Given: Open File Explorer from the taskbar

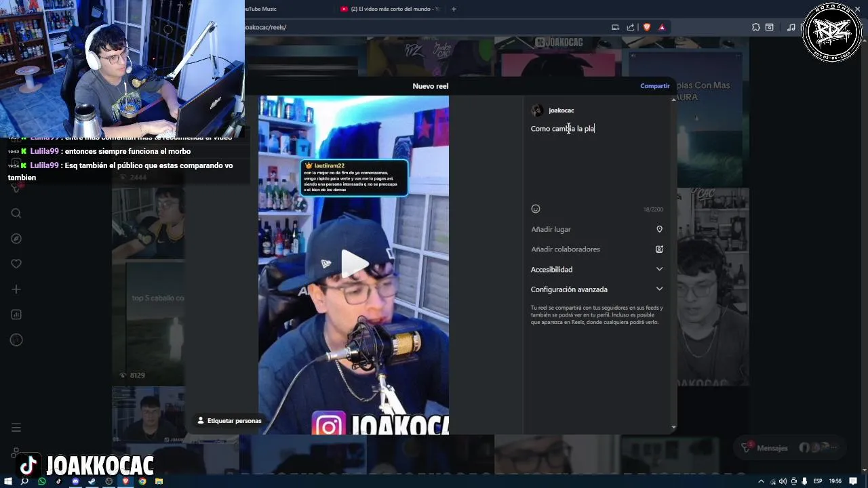Looking at the screenshot, I should [159, 481].
